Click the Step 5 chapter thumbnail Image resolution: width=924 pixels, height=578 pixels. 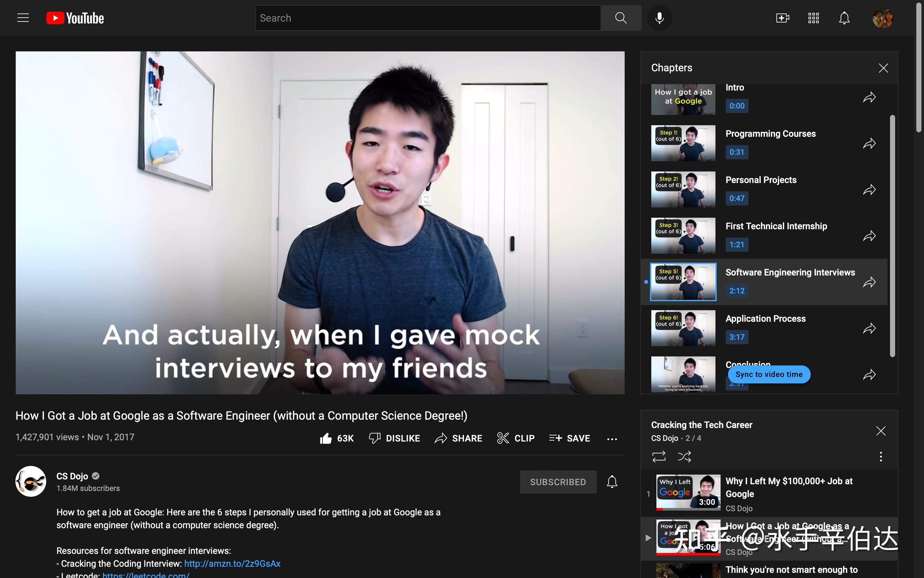click(683, 282)
